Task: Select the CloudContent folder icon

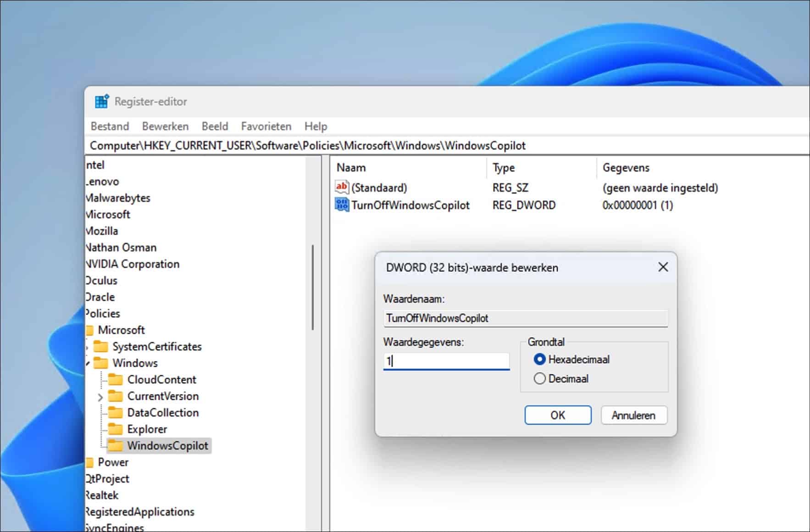Action: tap(116, 379)
